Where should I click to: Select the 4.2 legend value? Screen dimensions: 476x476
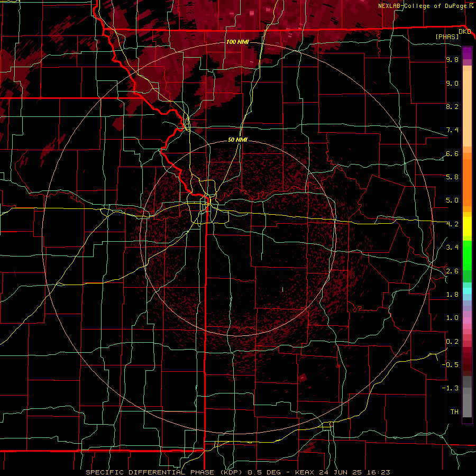[452, 224]
